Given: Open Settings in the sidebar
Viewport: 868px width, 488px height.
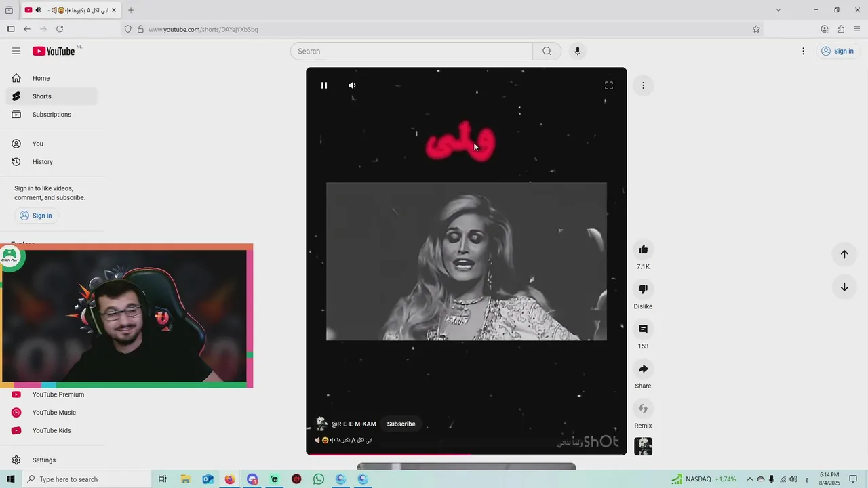Looking at the screenshot, I should click(52, 460).
